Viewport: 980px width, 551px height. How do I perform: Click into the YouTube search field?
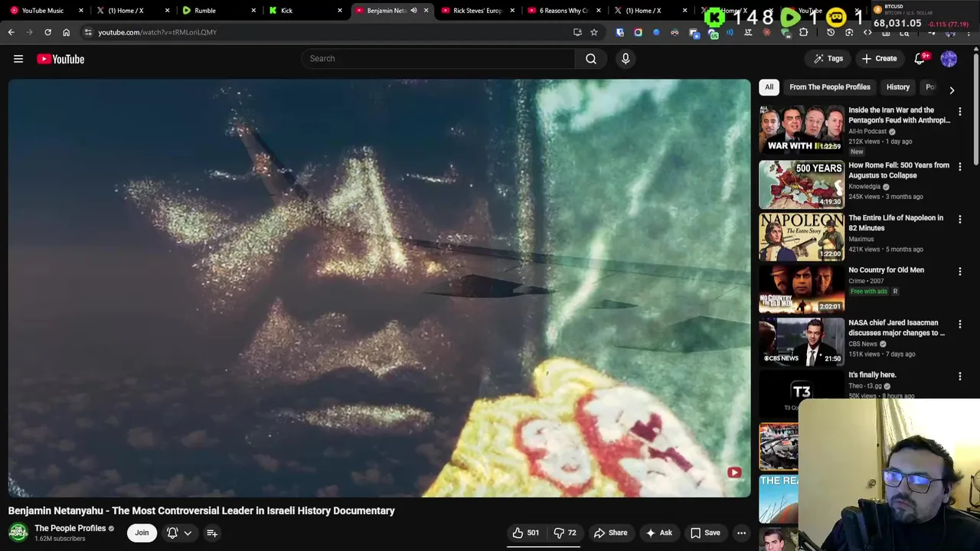[438, 59]
